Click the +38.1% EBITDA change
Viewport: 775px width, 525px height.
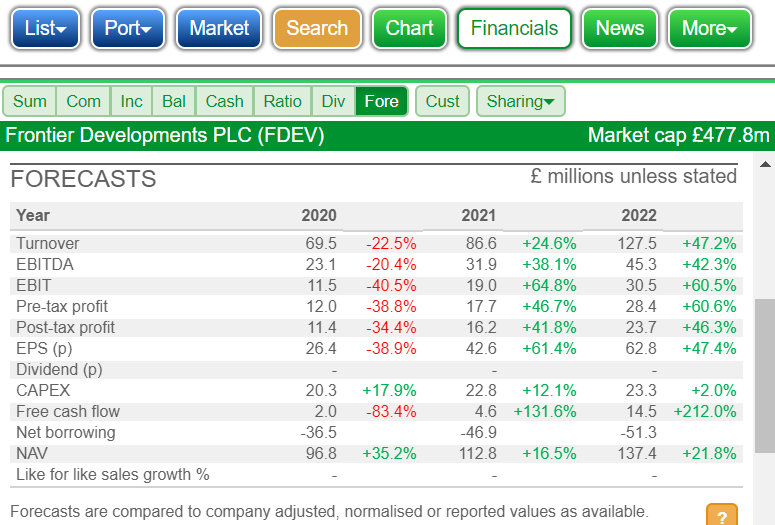click(x=549, y=264)
